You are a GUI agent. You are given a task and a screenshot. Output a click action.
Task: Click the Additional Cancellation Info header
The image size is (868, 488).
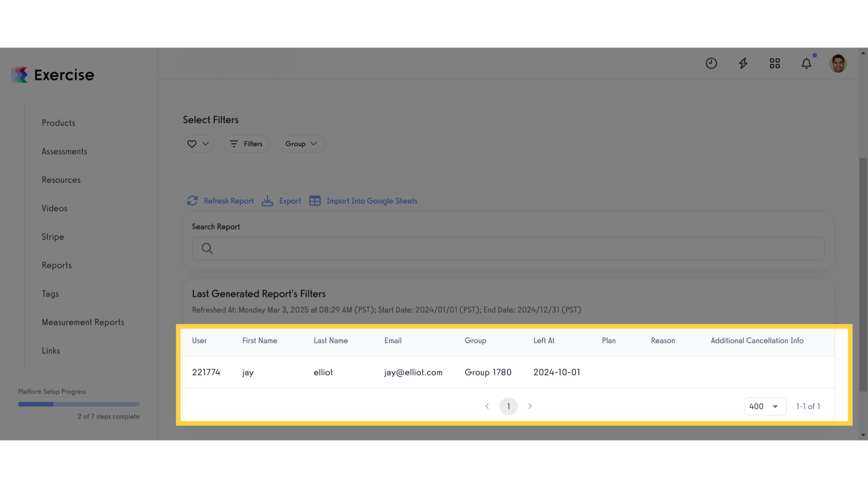point(757,341)
